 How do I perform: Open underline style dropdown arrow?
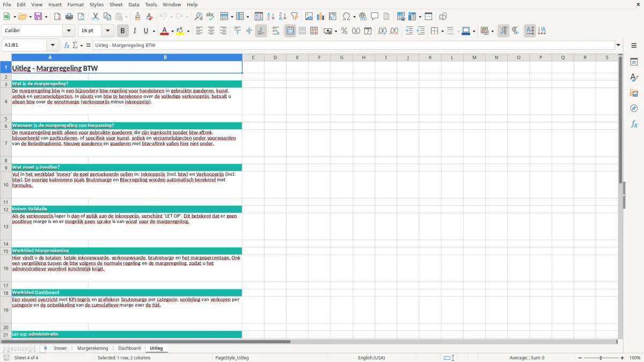click(x=153, y=31)
